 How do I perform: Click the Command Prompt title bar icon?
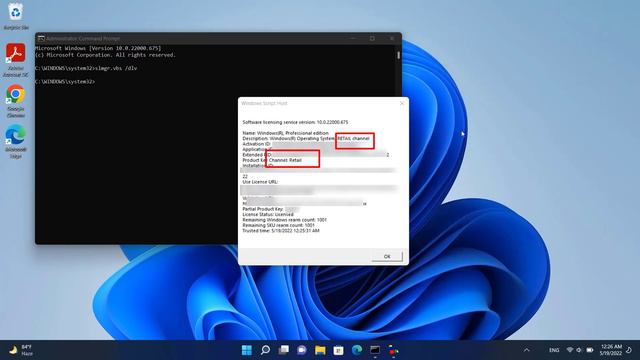click(x=41, y=38)
